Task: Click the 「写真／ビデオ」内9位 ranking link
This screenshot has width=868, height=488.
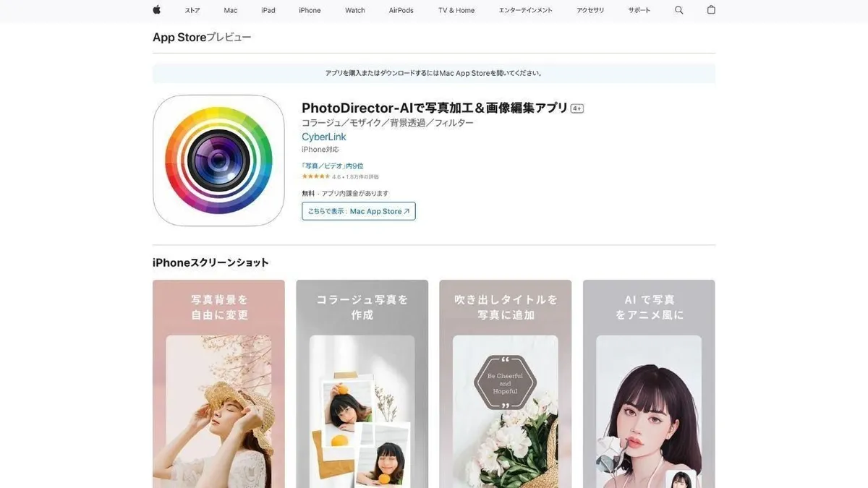Action: (x=333, y=166)
